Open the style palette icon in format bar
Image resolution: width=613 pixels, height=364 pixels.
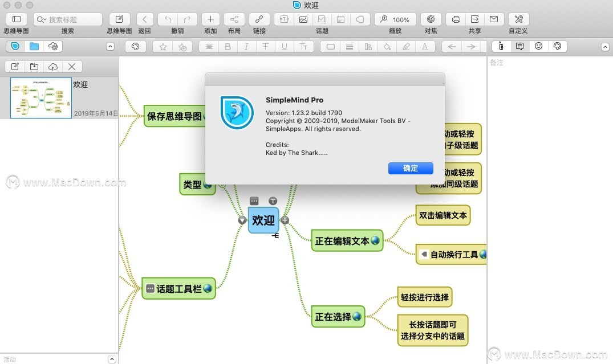tap(135, 47)
